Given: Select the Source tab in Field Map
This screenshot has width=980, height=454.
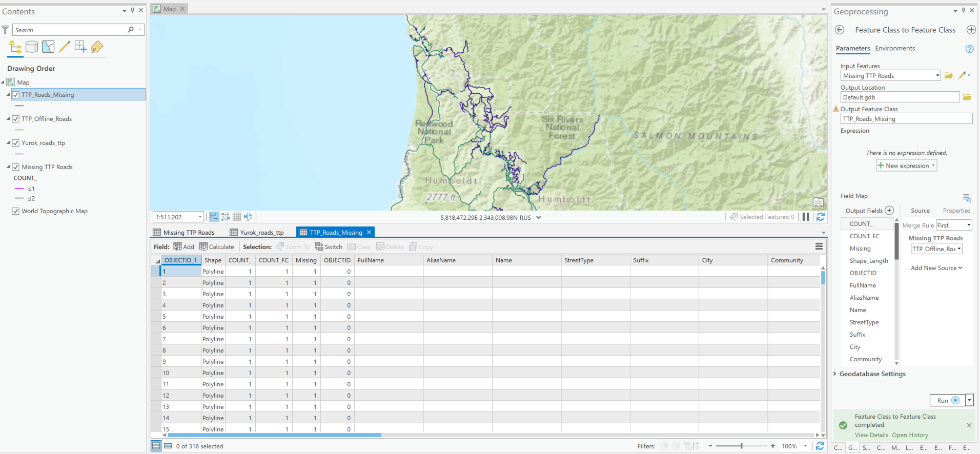Looking at the screenshot, I should coord(920,211).
